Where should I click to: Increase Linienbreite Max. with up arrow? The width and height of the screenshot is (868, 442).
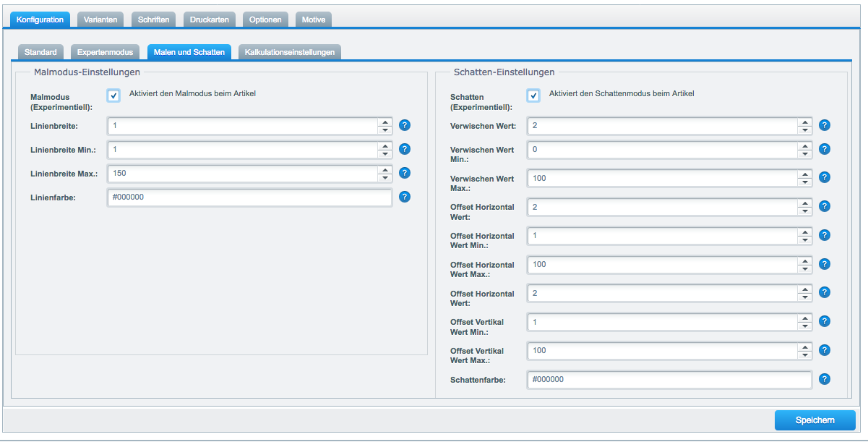(385, 169)
